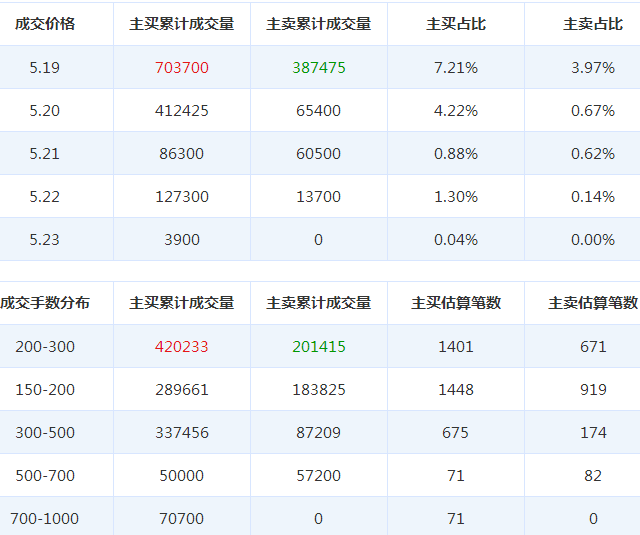Click buy volume 412425
Image resolution: width=640 pixels, height=535 pixels.
tap(182, 111)
